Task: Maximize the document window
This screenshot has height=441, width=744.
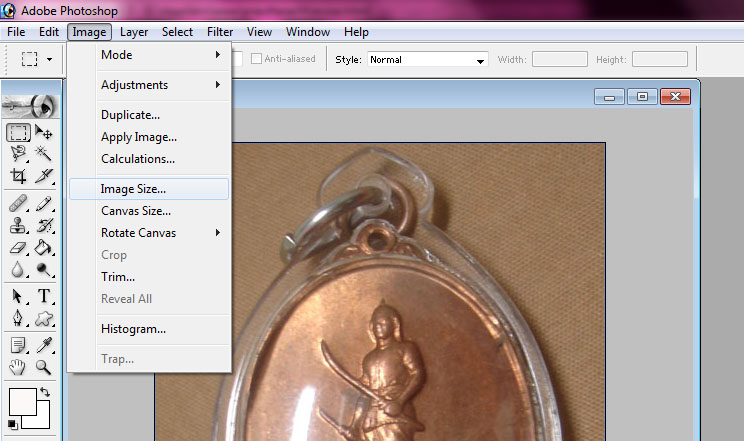Action: click(x=642, y=97)
